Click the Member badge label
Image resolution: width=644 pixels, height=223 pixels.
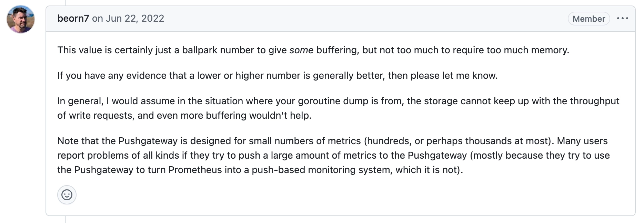(589, 19)
